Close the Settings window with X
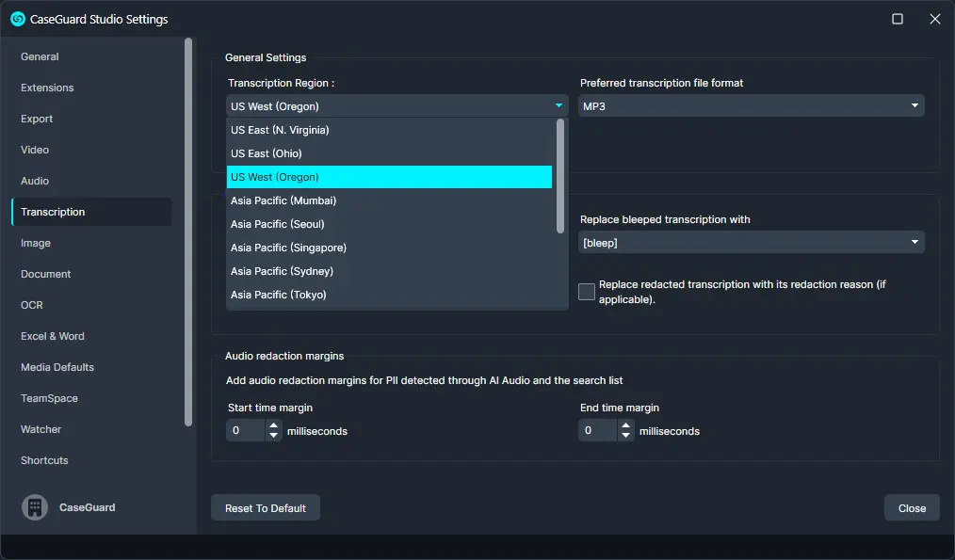This screenshot has width=955, height=560. coord(935,19)
